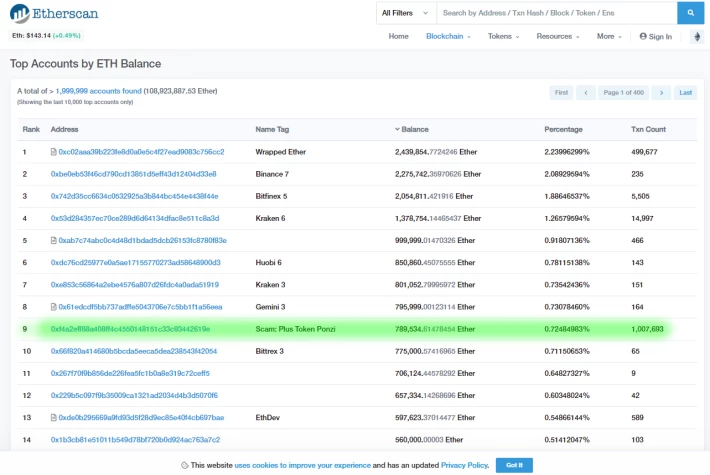
Task: Click the 560,000.00003 Ether balance
Action: click(429, 440)
